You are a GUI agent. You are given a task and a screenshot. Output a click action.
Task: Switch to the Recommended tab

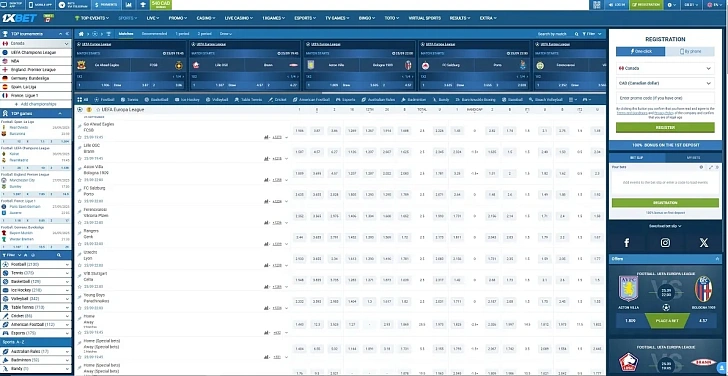(154, 34)
